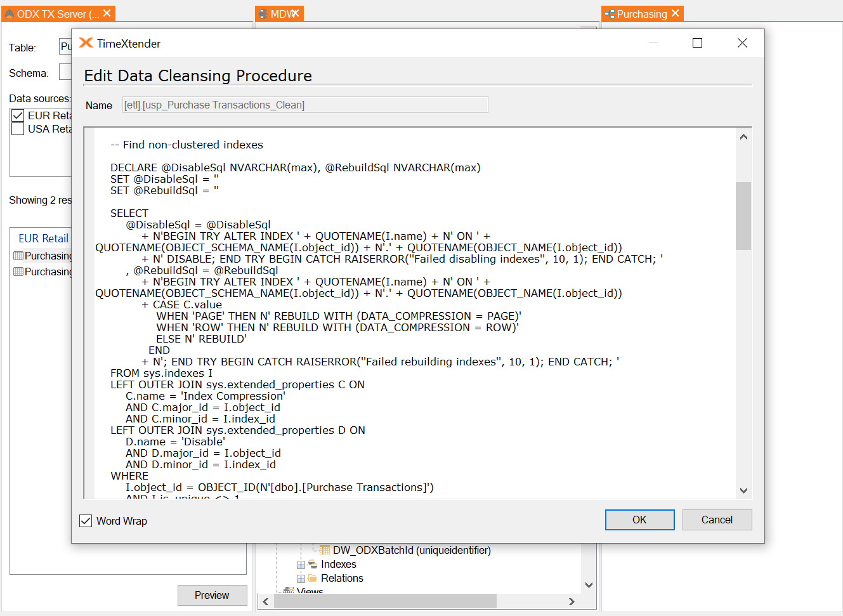
Task: Expand the Relations tree node
Action: click(301, 578)
